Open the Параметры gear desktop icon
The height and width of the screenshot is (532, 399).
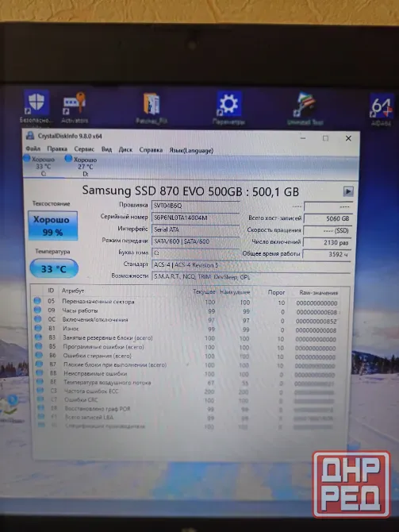[x=228, y=109]
